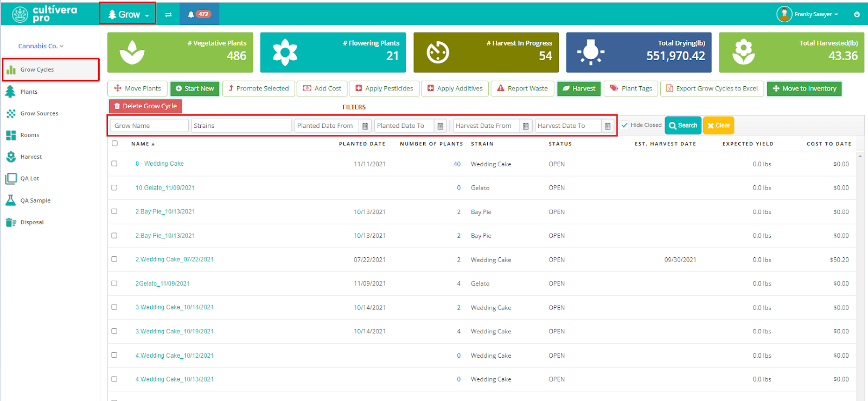This screenshot has width=868, height=401.
Task: Click the Delete Grow Cycle button
Action: pos(145,106)
